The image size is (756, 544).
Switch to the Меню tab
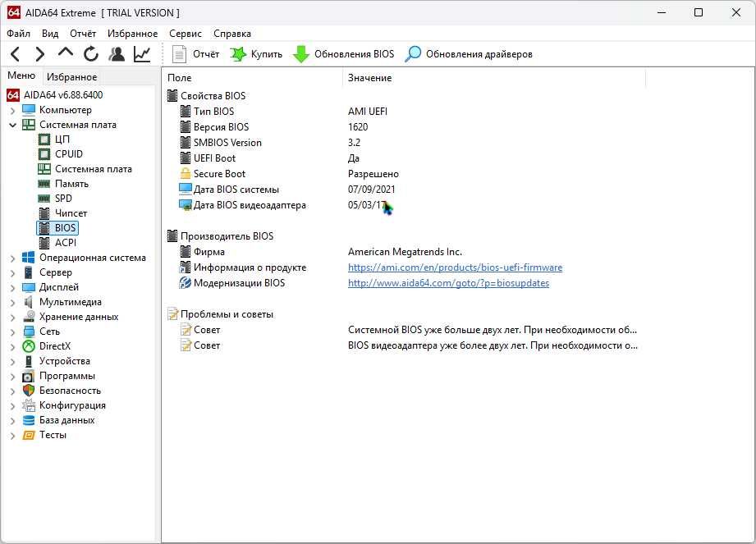click(x=21, y=75)
